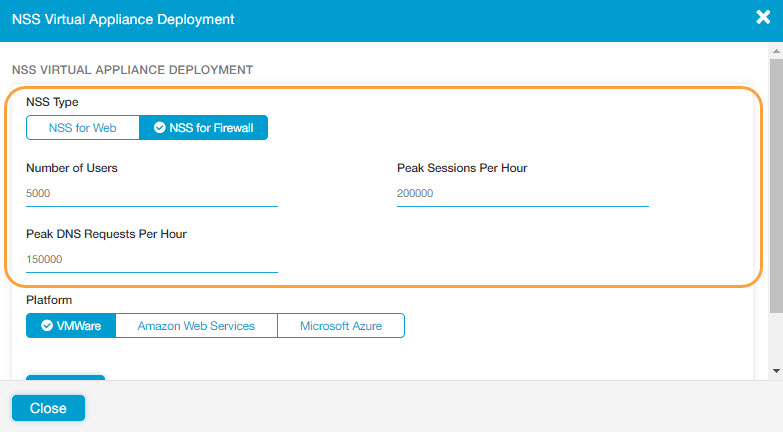Choose VMWare as the platform

pos(71,326)
